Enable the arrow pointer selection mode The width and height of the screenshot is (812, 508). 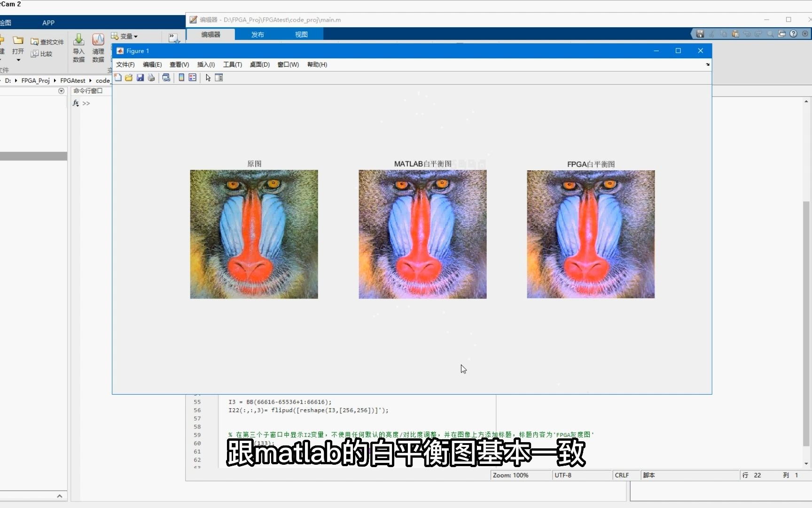click(207, 78)
